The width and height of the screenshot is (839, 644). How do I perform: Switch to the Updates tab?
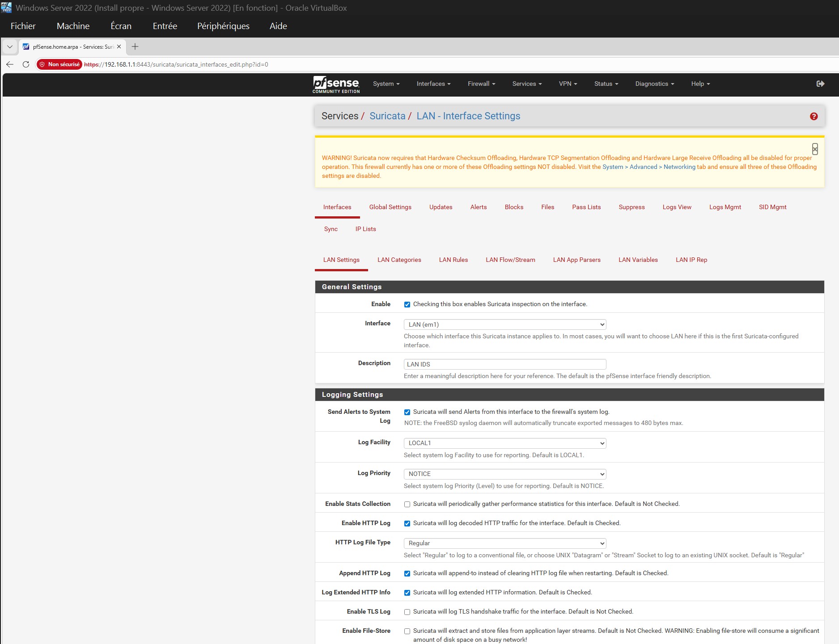tap(441, 207)
